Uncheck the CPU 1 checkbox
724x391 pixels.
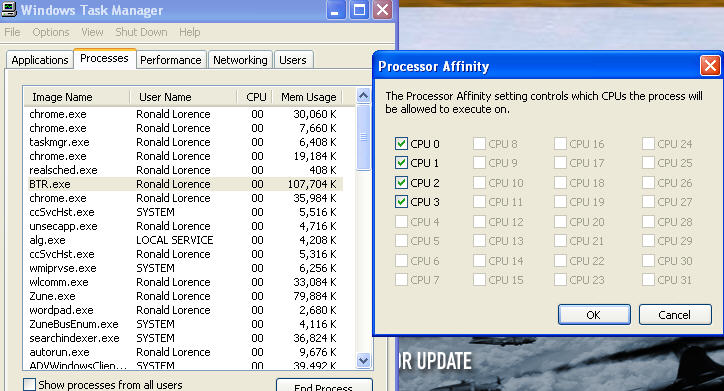click(401, 162)
